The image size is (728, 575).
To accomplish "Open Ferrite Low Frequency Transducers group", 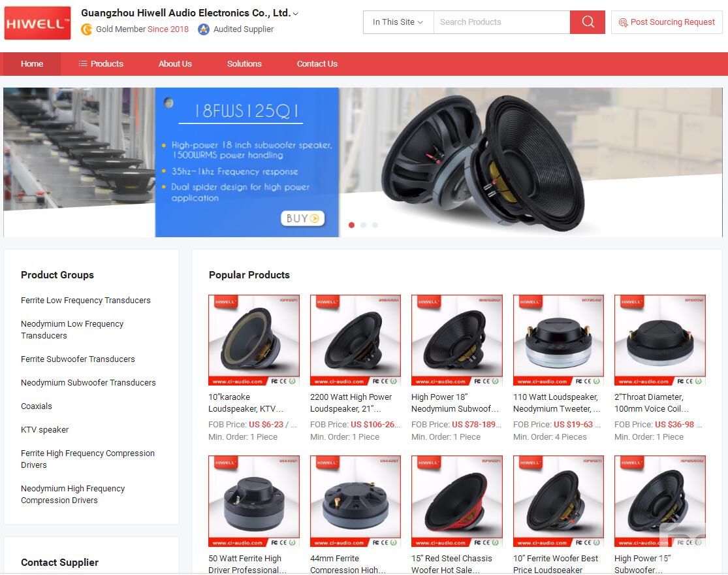I will point(86,301).
